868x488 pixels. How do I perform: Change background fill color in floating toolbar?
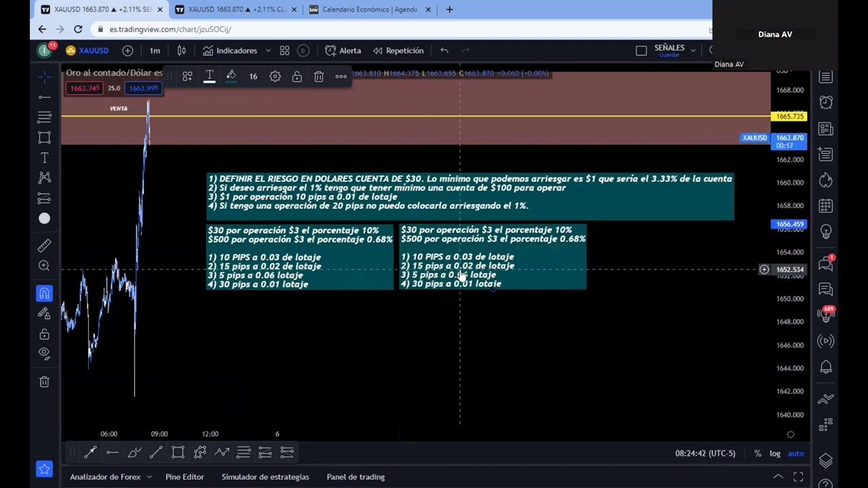pyautogui.click(x=231, y=77)
